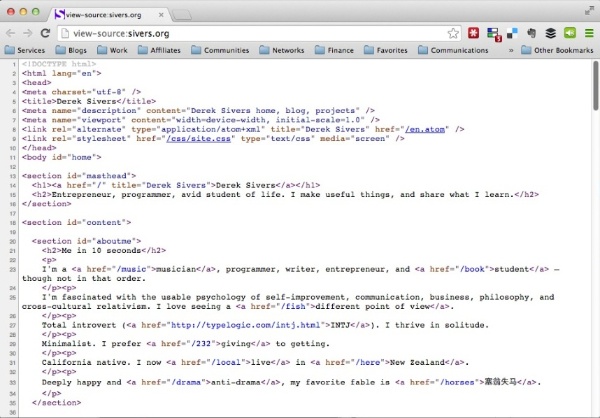Image resolution: width=600 pixels, height=418 pixels.
Task: Click the 'Minimalist. I prefer' text
Action: [91, 343]
